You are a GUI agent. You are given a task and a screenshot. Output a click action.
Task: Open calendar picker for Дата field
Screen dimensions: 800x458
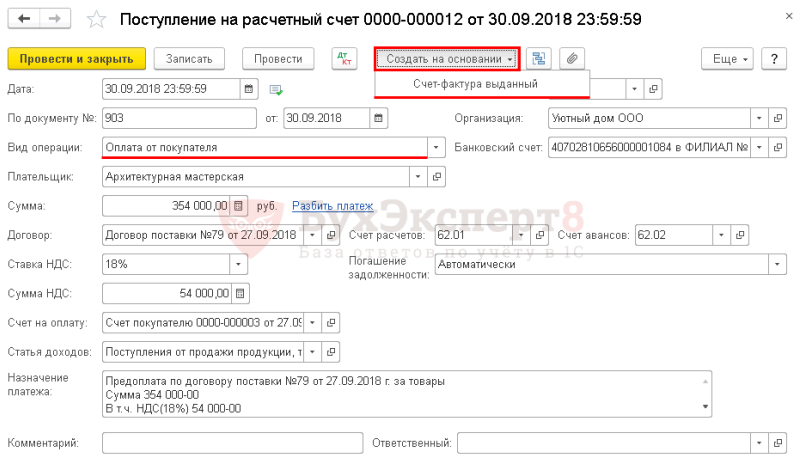(249, 89)
